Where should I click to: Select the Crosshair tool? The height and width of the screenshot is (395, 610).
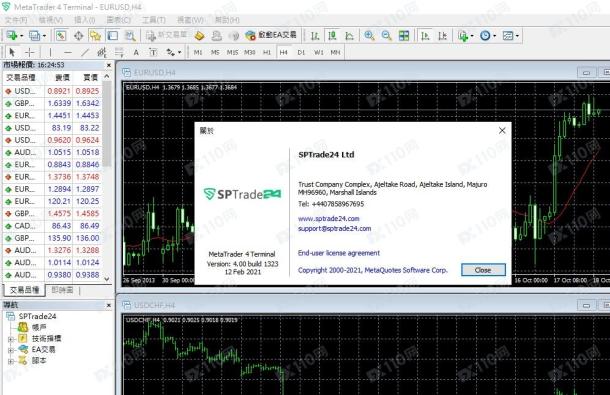(30, 52)
